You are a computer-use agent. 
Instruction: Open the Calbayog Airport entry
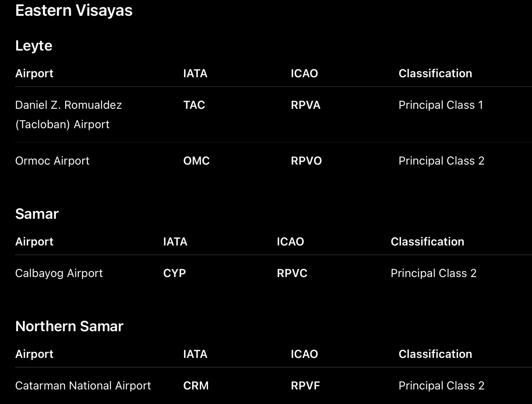click(x=59, y=273)
